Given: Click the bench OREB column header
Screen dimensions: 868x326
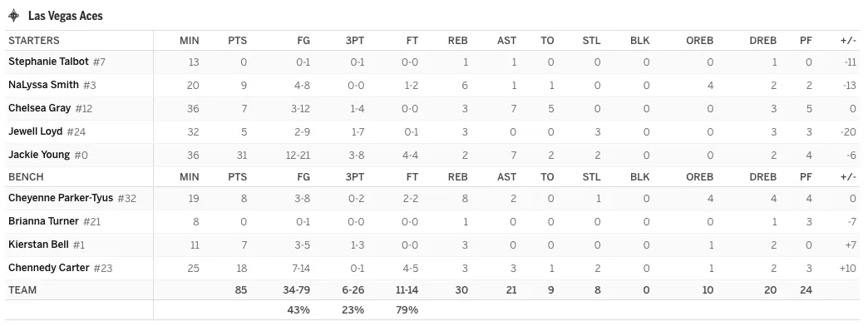Looking at the screenshot, I should coord(700,177).
